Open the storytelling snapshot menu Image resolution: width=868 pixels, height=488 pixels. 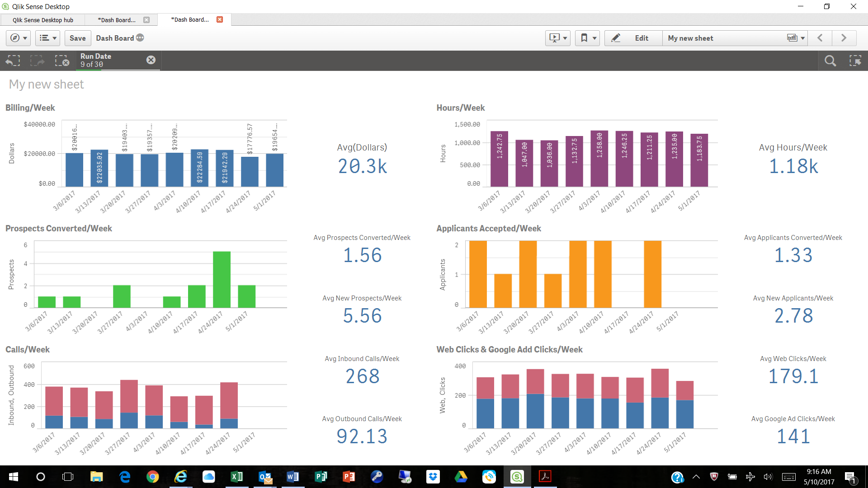tap(557, 38)
